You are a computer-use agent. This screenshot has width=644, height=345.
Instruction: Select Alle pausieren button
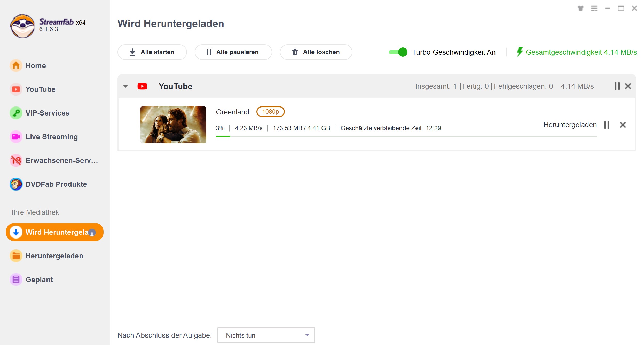tap(233, 52)
